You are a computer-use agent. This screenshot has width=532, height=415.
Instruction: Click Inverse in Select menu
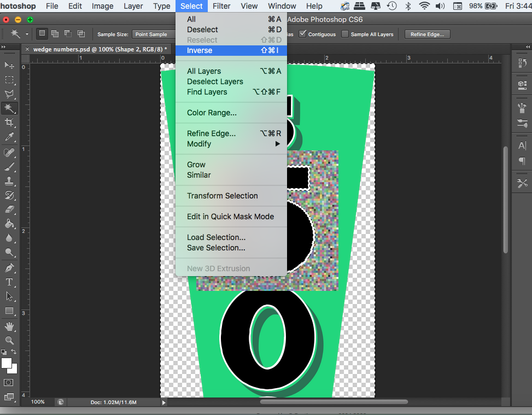tap(232, 50)
